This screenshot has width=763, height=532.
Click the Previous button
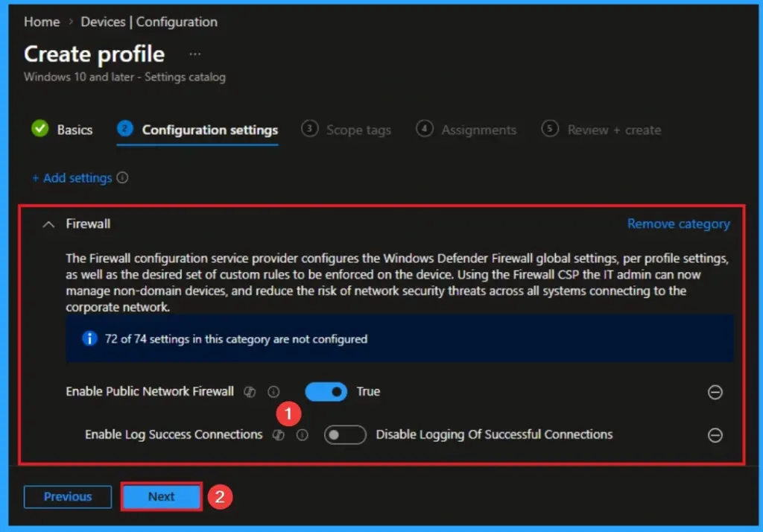67,496
